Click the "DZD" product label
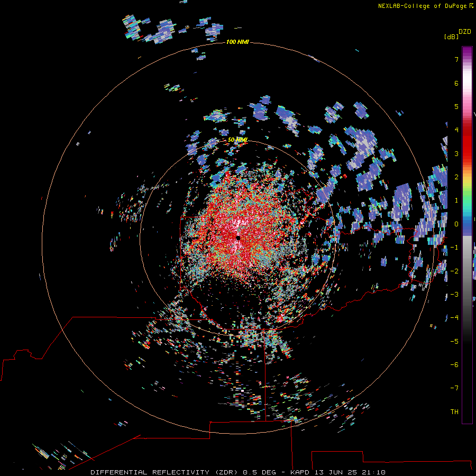This screenshot has width=476, height=476. tap(465, 32)
